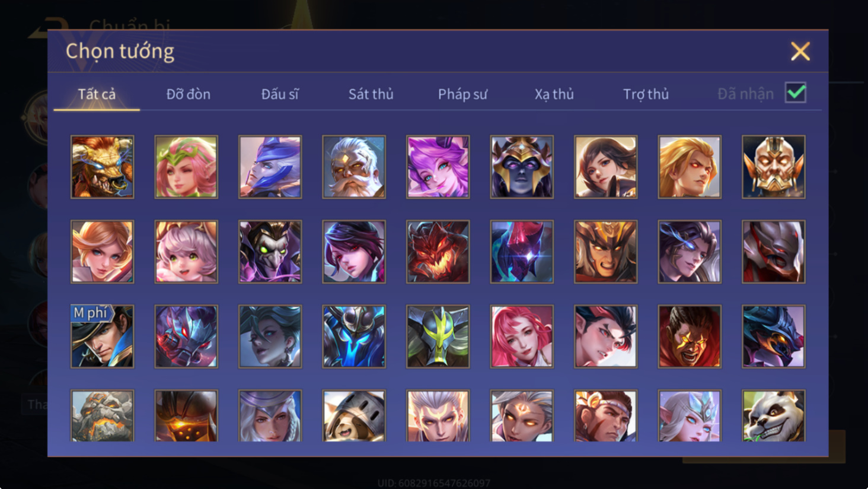
Task: Pick the white-bearded old man hero
Action: 354,167
